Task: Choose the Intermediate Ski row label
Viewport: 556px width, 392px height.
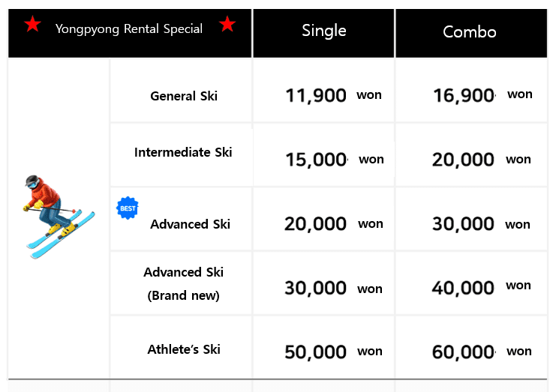Action: point(183,152)
